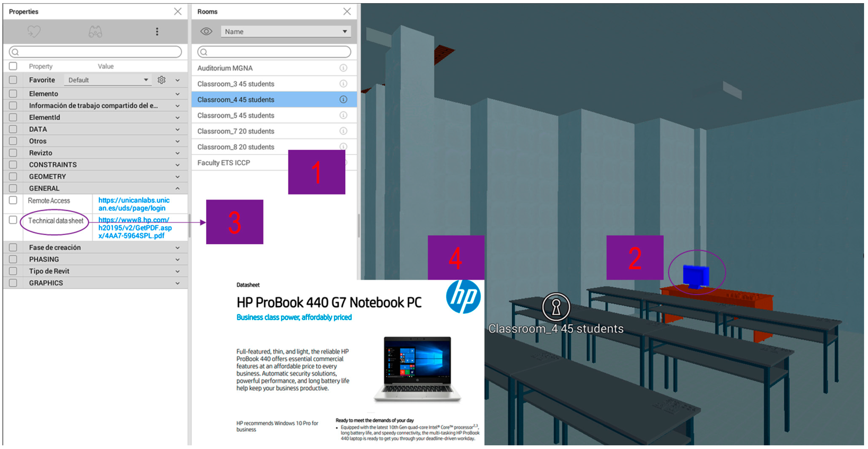Open info icon for Classroom_7 20 students
868x449 pixels.
pyautogui.click(x=343, y=131)
